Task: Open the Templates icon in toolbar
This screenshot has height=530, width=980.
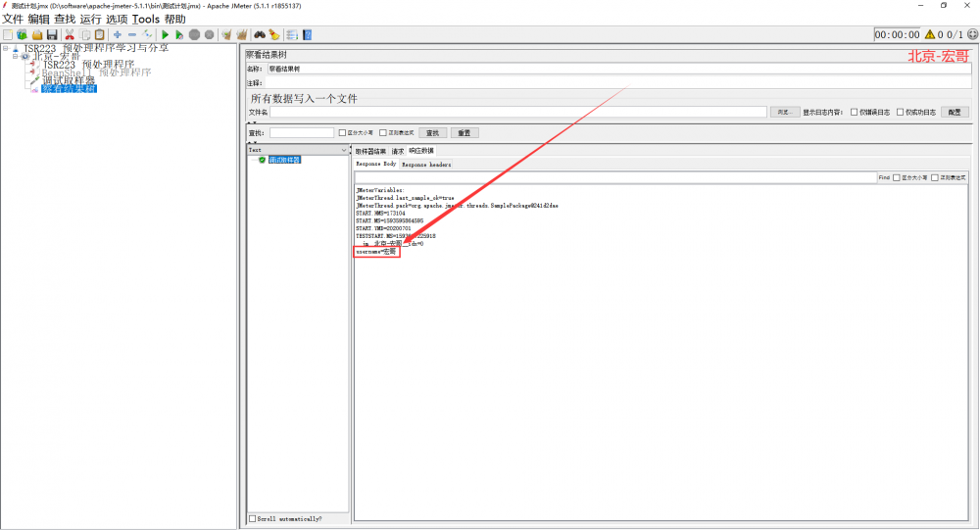Action: (x=23, y=35)
